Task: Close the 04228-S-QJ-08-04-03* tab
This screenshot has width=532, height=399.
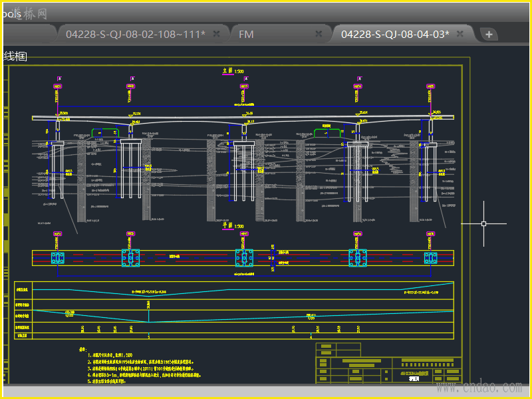Action: pyautogui.click(x=460, y=34)
